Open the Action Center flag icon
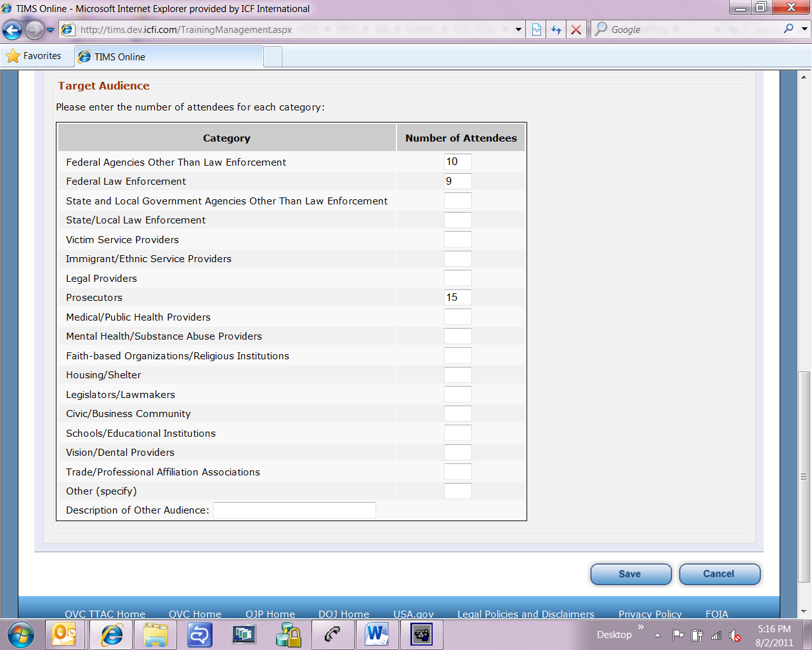This screenshot has width=812, height=650. click(x=678, y=635)
